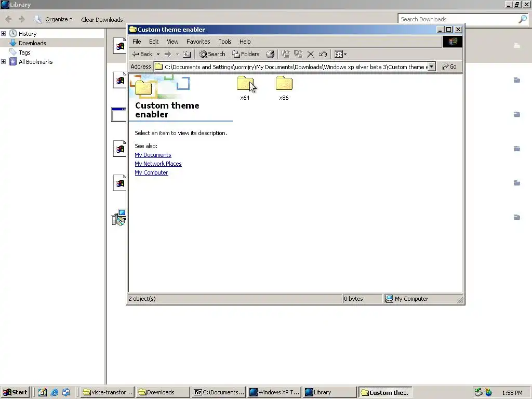Open the Back history dropdown arrow
This screenshot has height=399, width=532.
(x=158, y=54)
